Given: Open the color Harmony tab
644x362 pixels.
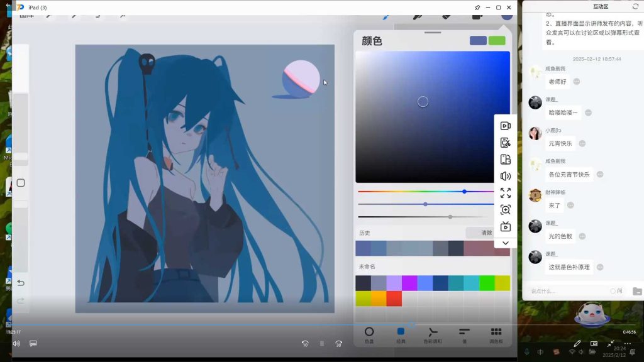Looking at the screenshot, I should [433, 334].
